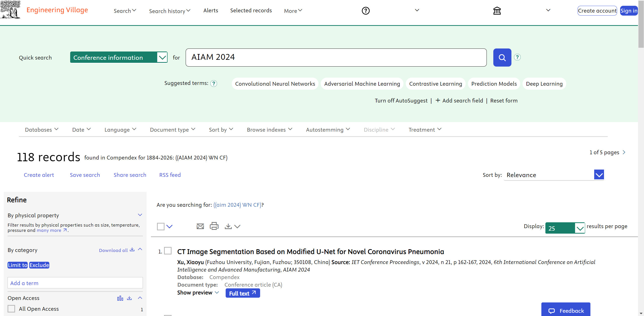Expand Show preview for first result
The image size is (644, 316).
(x=198, y=293)
